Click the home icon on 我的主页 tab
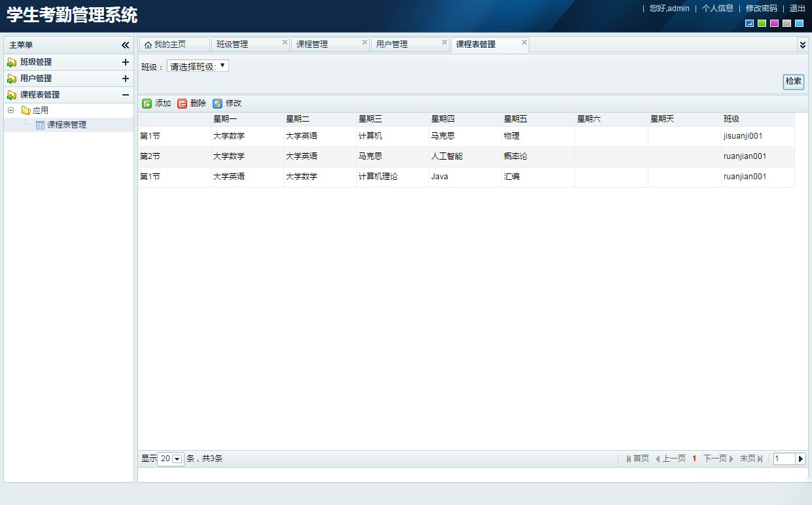Screen dimensions: 812x505 148,45
